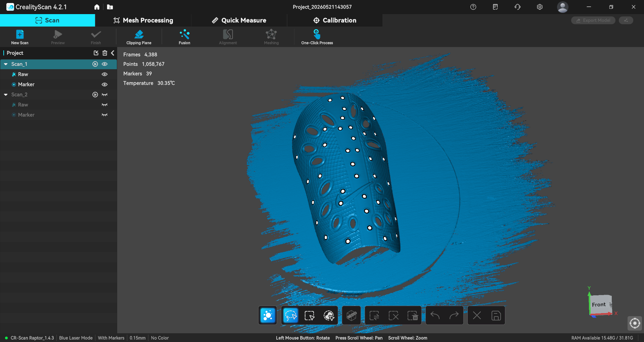
Task: Hide Scan_1 with its eye icon
Action: (105, 64)
